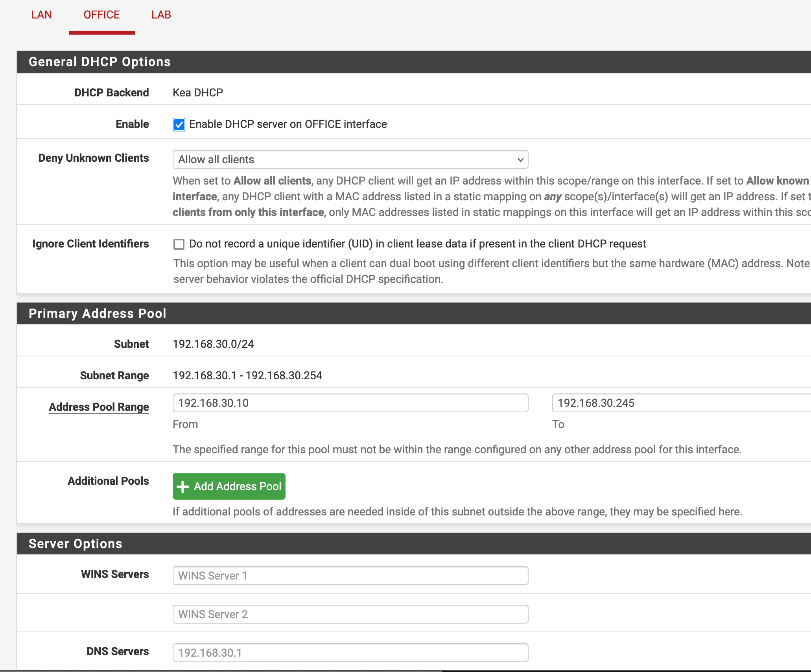Click the Enable DHCP server label text
Viewport: 811px width, 672px height.
click(288, 124)
